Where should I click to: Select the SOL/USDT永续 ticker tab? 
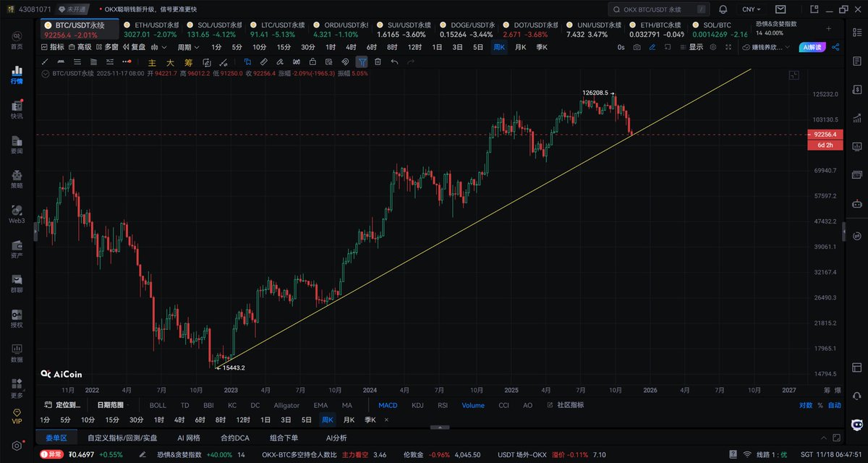pyautogui.click(x=215, y=29)
